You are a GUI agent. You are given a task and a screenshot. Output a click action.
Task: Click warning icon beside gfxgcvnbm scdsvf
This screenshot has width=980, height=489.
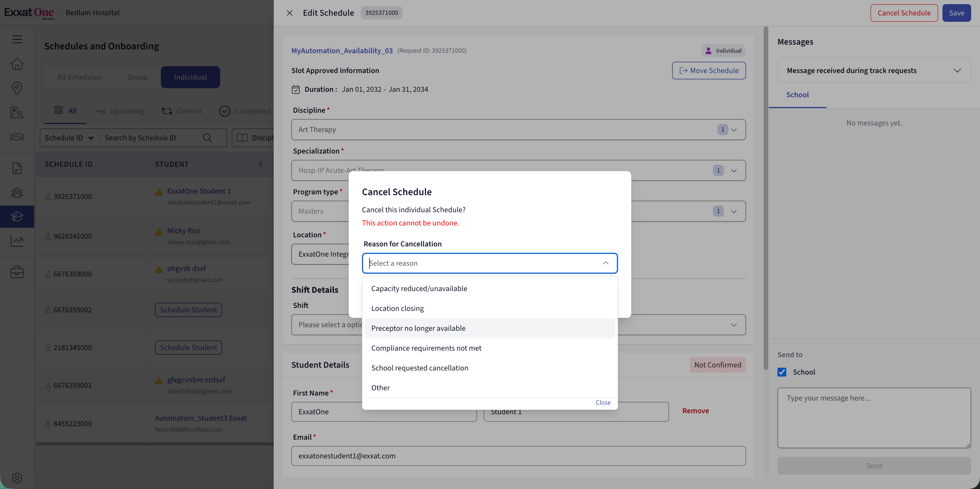click(x=159, y=381)
